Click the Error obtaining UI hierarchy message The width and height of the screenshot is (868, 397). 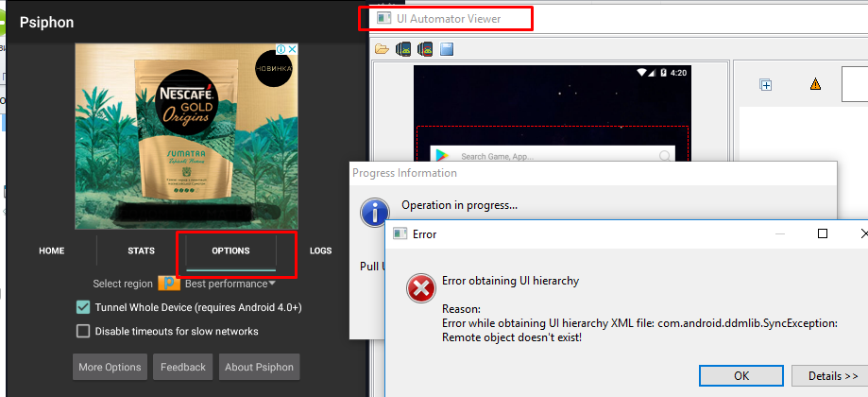point(510,281)
